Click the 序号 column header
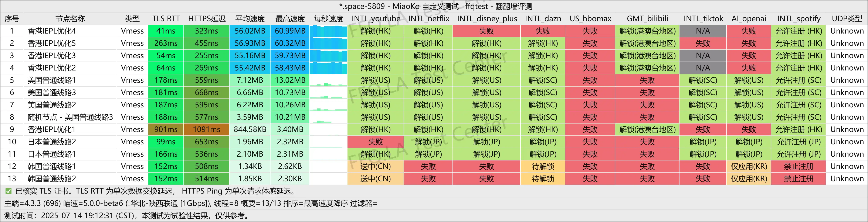The image size is (868, 222). click(12, 19)
